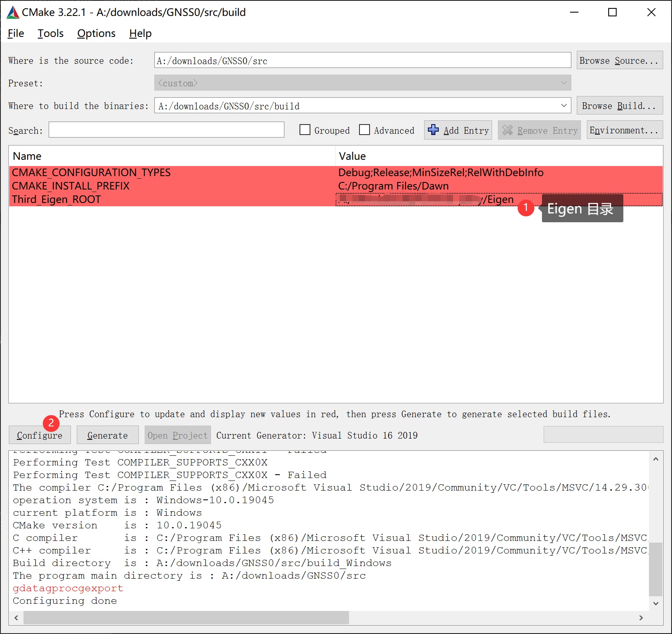
Task: Click the 'Build directory is' log line
Action: tap(202, 563)
